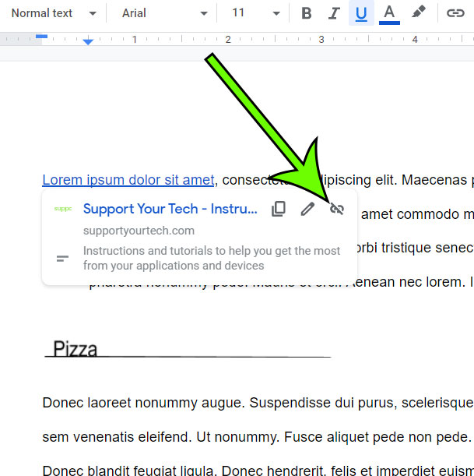Viewport: 474px width, 476px height.
Task: Select the highlight color marker icon
Action: tap(419, 12)
